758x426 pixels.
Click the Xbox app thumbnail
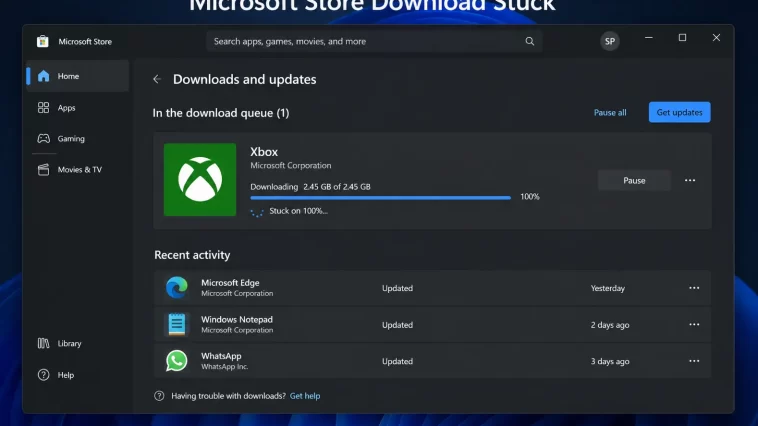(200, 179)
